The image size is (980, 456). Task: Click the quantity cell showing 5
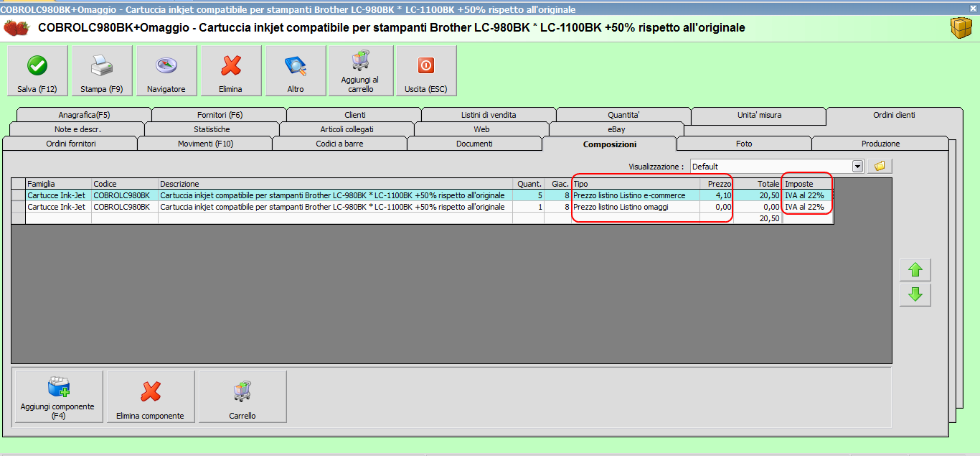pyautogui.click(x=529, y=195)
